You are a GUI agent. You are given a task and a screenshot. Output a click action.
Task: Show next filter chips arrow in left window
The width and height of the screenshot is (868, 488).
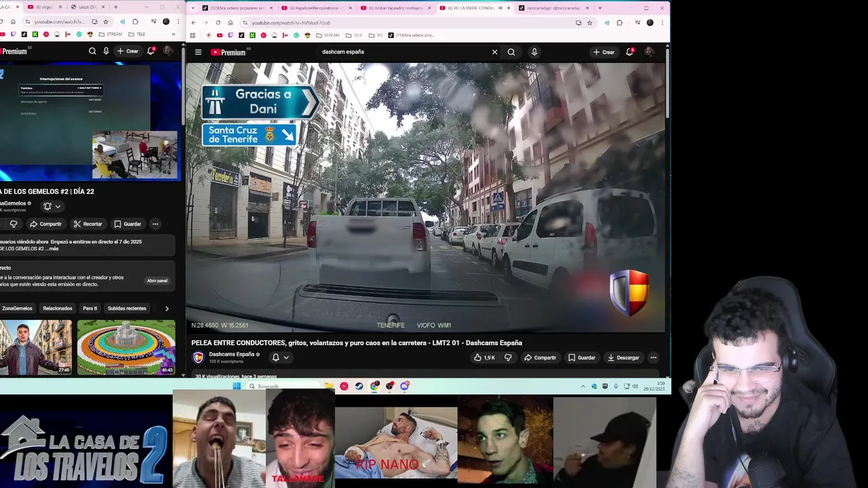[167, 308]
